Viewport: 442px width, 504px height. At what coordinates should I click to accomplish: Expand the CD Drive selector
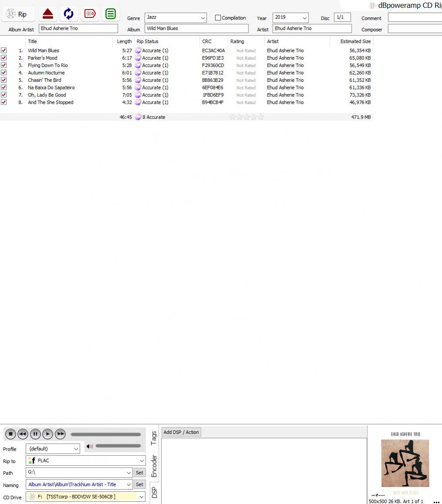(141, 497)
